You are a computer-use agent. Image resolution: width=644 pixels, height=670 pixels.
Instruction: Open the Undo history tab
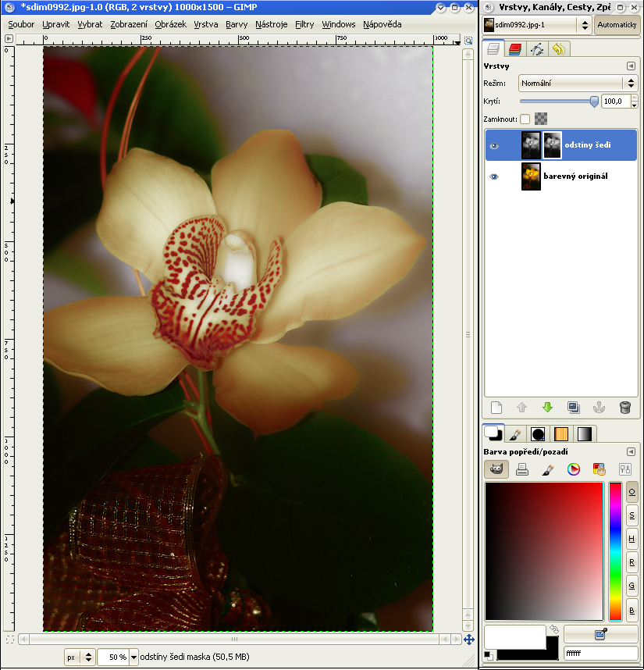558,49
